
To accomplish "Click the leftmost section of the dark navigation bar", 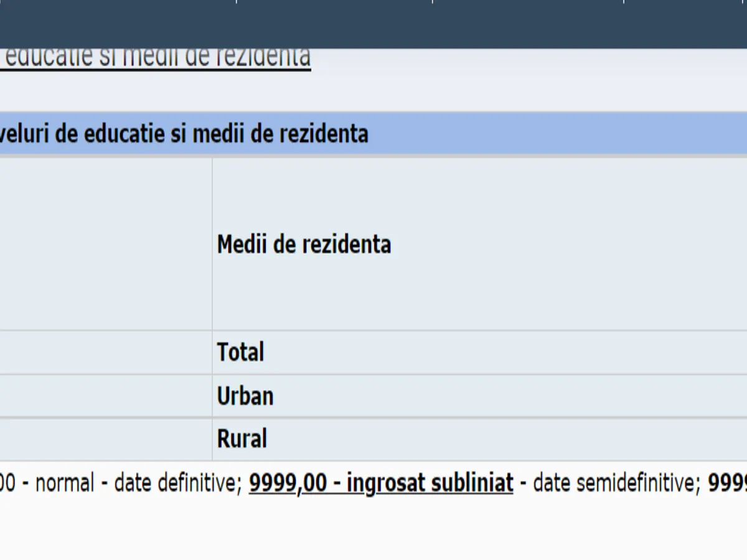I will 118,24.
